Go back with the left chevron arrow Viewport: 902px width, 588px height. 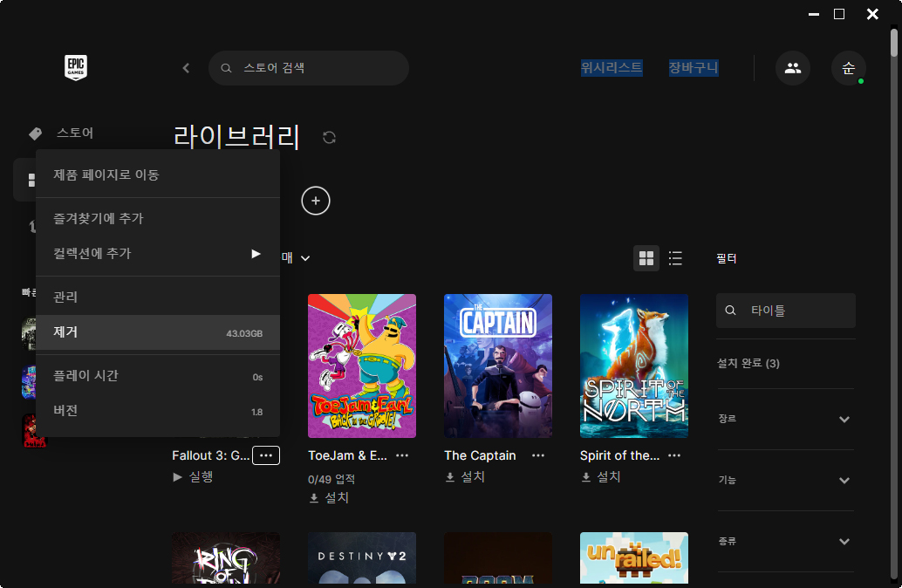click(186, 68)
